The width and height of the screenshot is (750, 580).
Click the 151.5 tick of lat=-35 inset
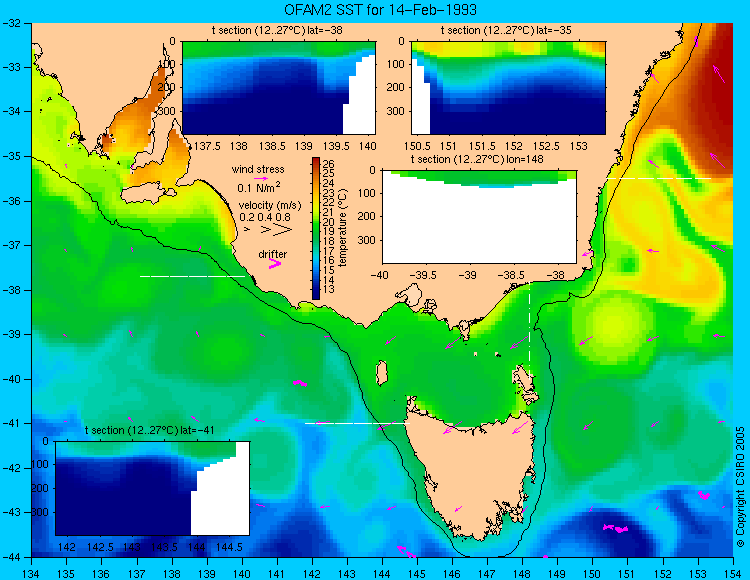(x=481, y=146)
